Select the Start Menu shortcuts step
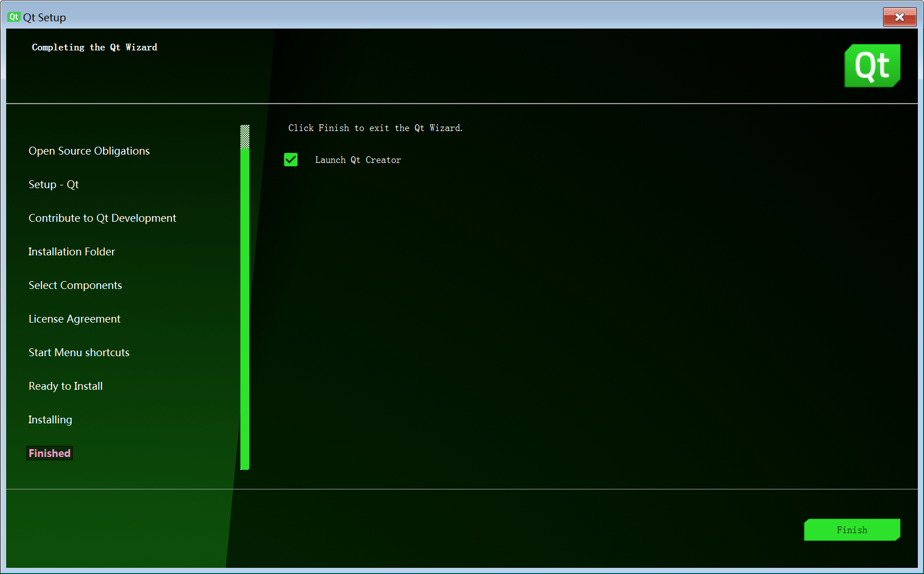 tap(79, 352)
